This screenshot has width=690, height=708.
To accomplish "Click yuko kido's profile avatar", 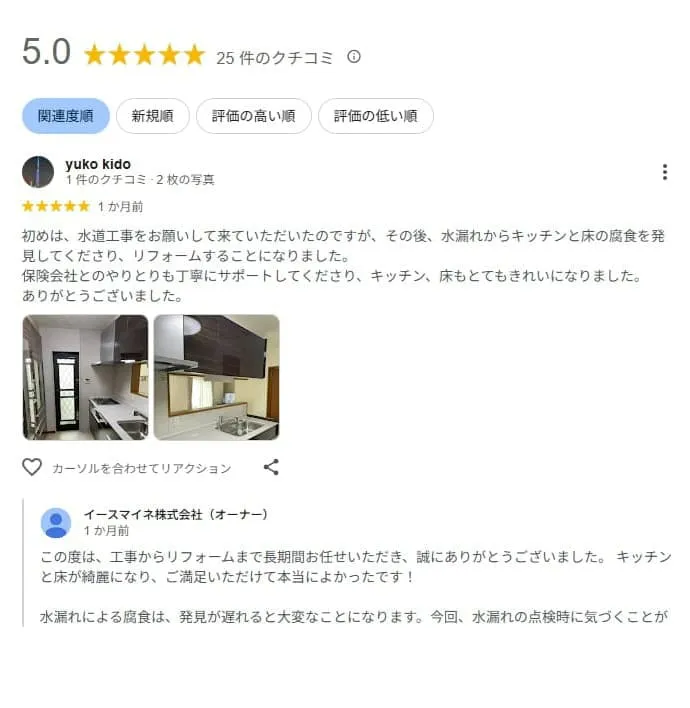I will 38,172.
